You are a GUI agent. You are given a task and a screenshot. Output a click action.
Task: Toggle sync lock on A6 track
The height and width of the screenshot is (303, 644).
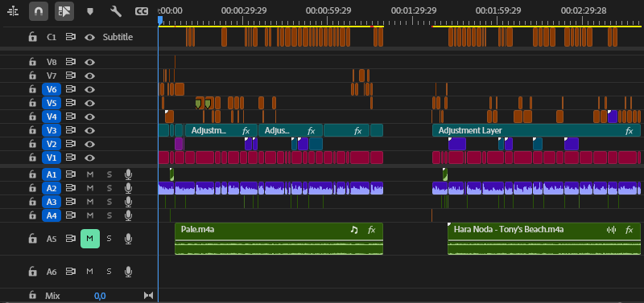(x=71, y=271)
